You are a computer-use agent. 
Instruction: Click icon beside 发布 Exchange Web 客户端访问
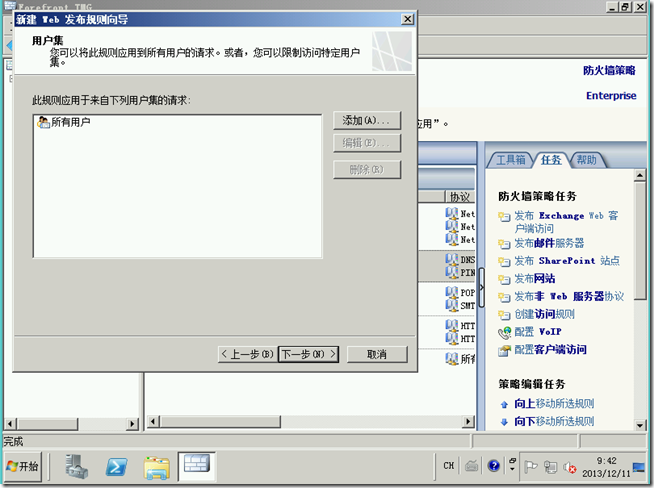[504, 216]
